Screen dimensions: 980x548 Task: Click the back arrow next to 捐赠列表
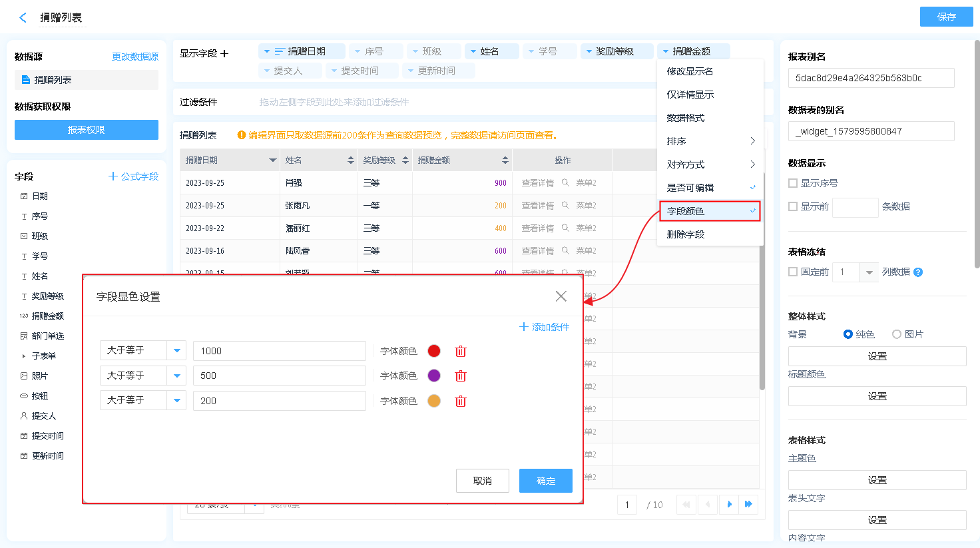click(23, 18)
